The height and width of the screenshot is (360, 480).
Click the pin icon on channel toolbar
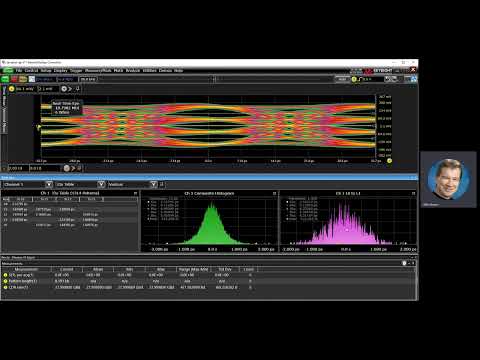(x=78, y=89)
